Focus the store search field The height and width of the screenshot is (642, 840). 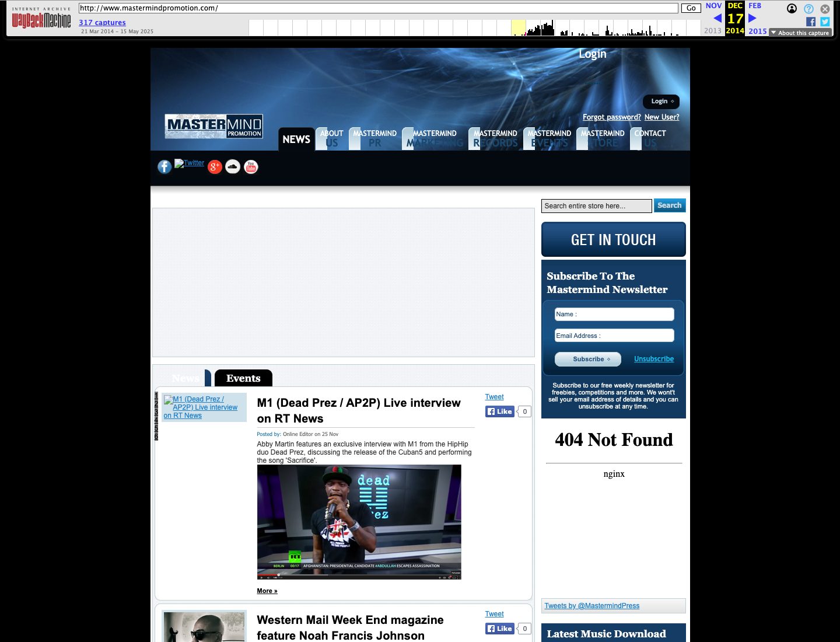(597, 206)
